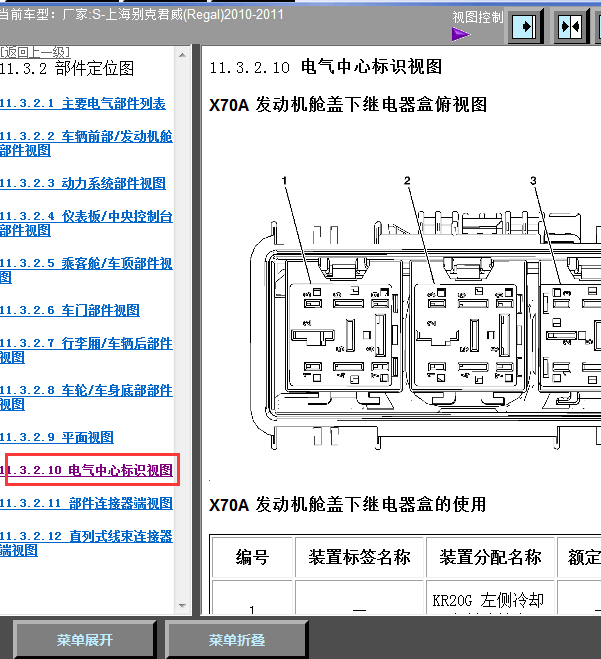Screen dimensions: 601x659
Task: Click the expand-right view control icon
Action: tap(526, 26)
